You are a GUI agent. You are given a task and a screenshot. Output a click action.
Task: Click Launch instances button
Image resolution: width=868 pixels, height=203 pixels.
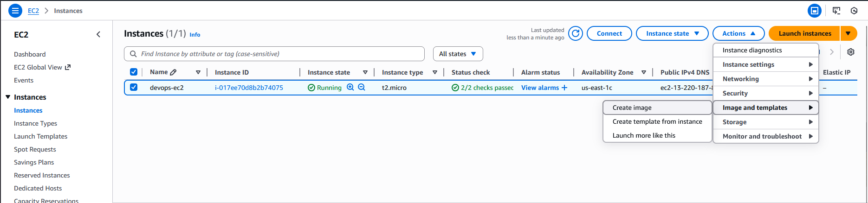click(x=804, y=33)
